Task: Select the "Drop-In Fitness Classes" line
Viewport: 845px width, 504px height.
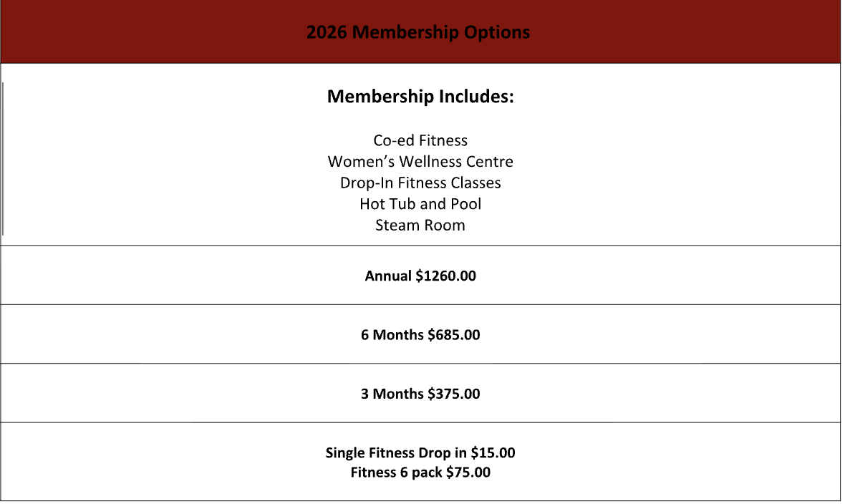Action: (x=420, y=183)
